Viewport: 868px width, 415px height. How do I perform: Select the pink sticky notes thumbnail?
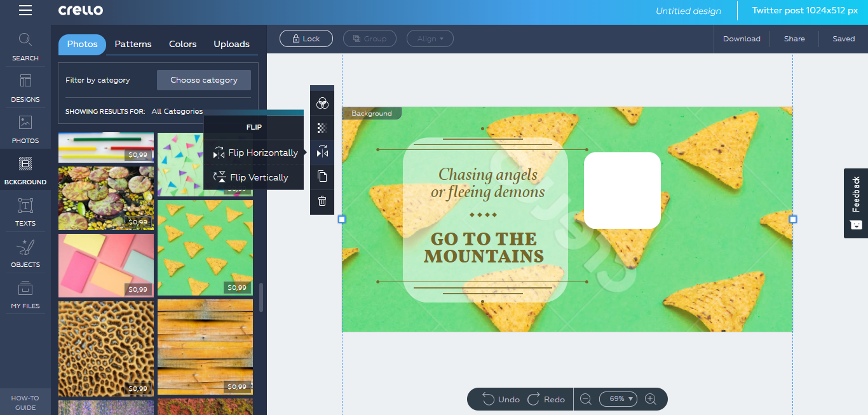click(x=106, y=266)
